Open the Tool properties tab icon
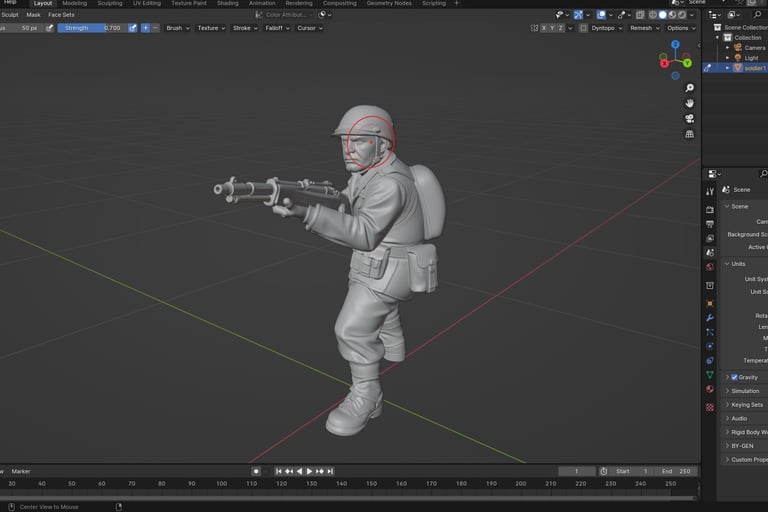This screenshot has width=768, height=512. click(x=710, y=191)
